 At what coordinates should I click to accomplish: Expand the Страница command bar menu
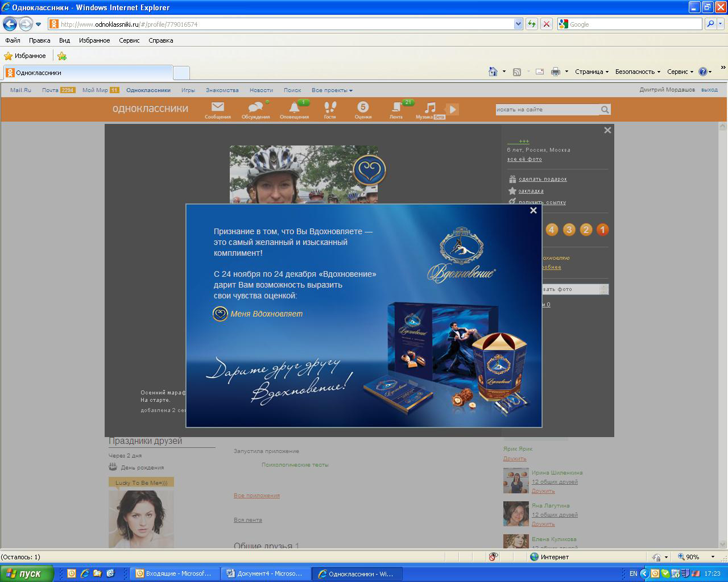[591, 72]
